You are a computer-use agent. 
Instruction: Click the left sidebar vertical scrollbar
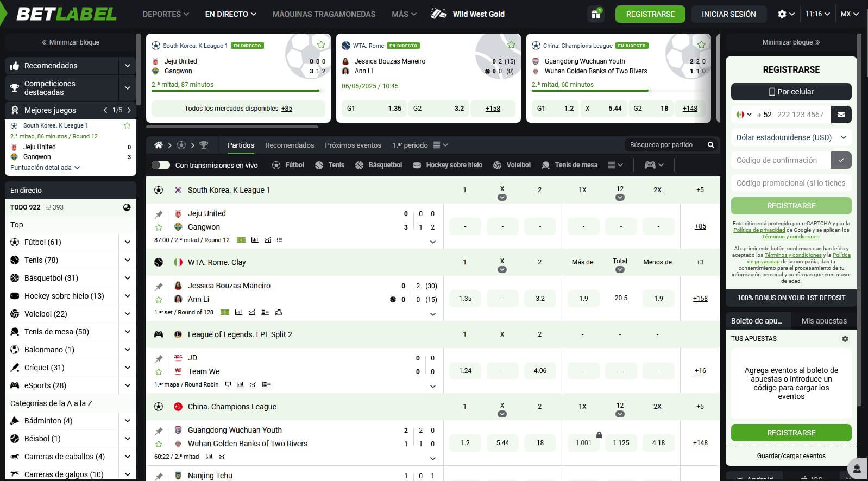[139, 71]
